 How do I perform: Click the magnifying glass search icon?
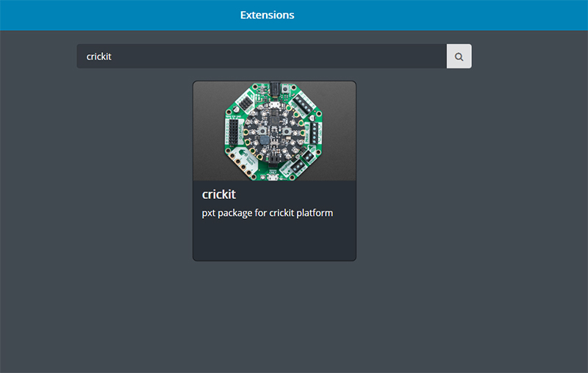459,57
